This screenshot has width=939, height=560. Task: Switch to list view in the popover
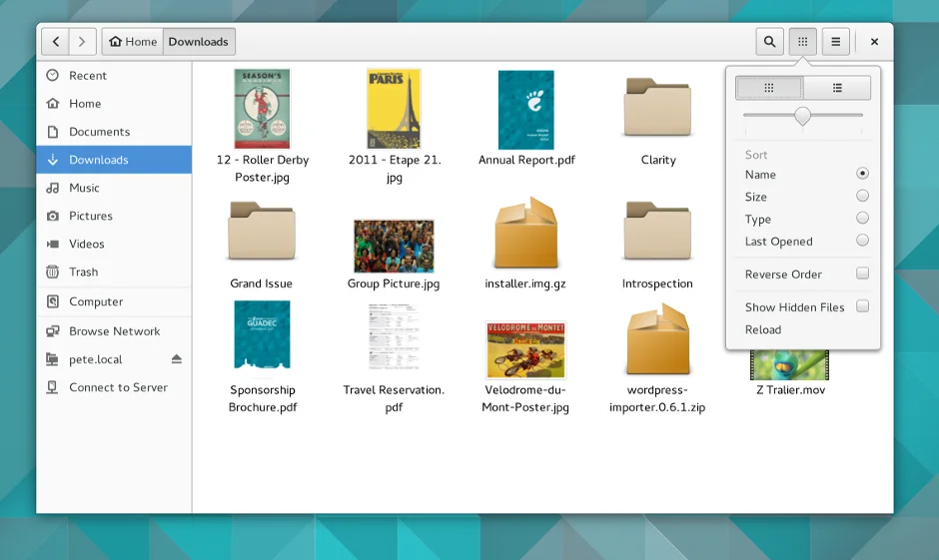point(837,88)
